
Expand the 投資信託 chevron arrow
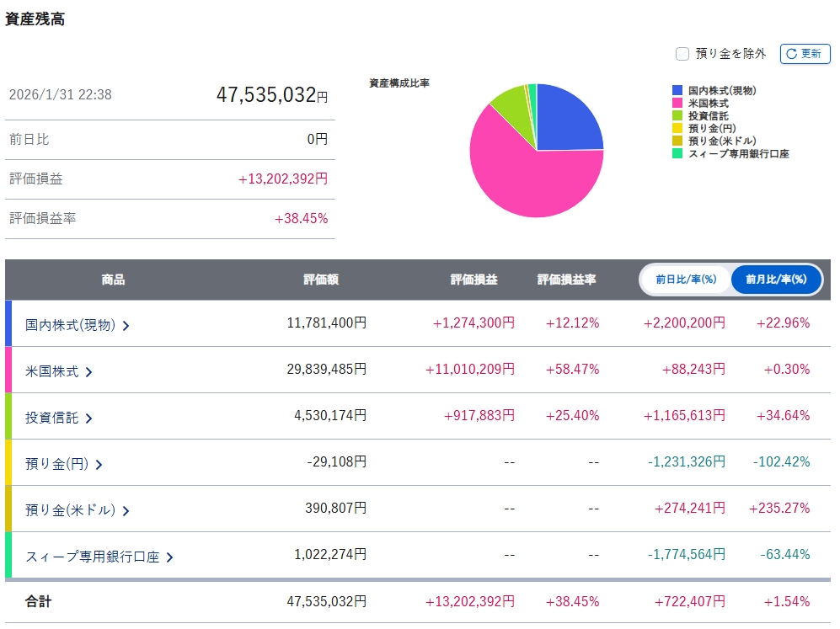[88, 418]
